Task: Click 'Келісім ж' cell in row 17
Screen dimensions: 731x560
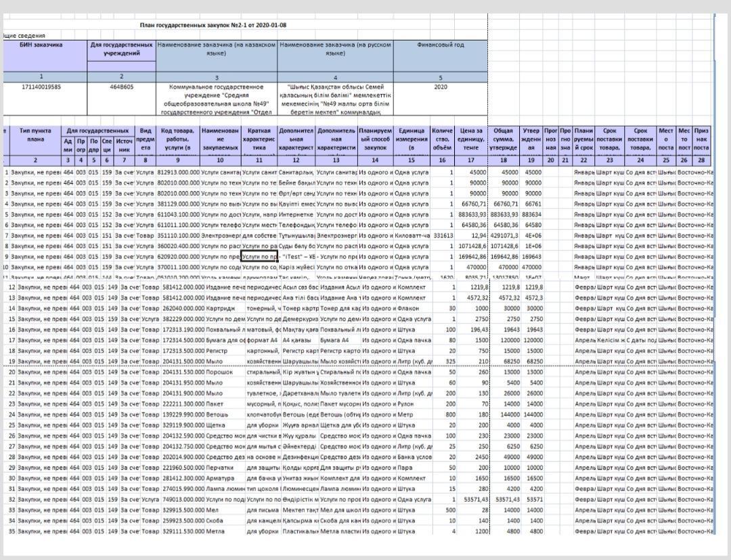Action: click(611, 341)
